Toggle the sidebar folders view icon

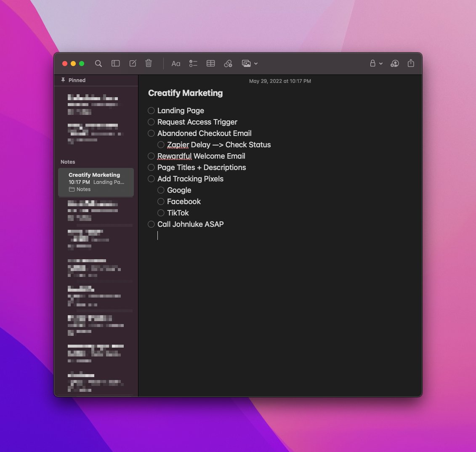(x=115, y=64)
